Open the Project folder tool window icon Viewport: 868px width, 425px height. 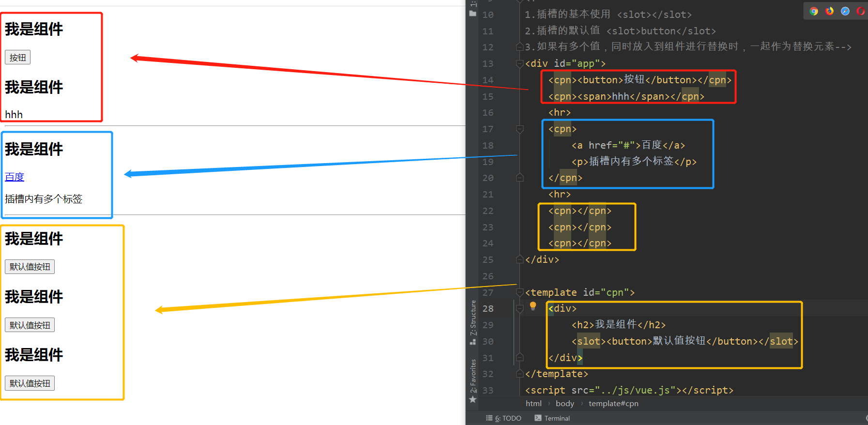pyautogui.click(x=473, y=14)
